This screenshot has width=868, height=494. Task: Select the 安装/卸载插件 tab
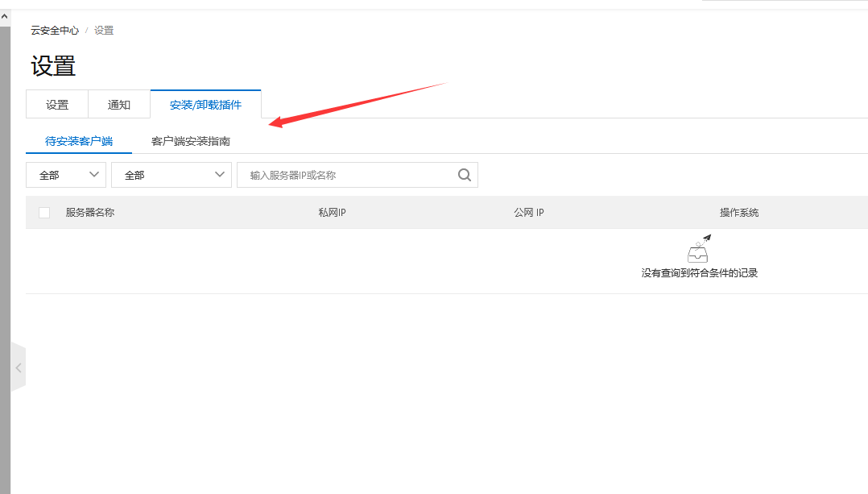coord(205,105)
